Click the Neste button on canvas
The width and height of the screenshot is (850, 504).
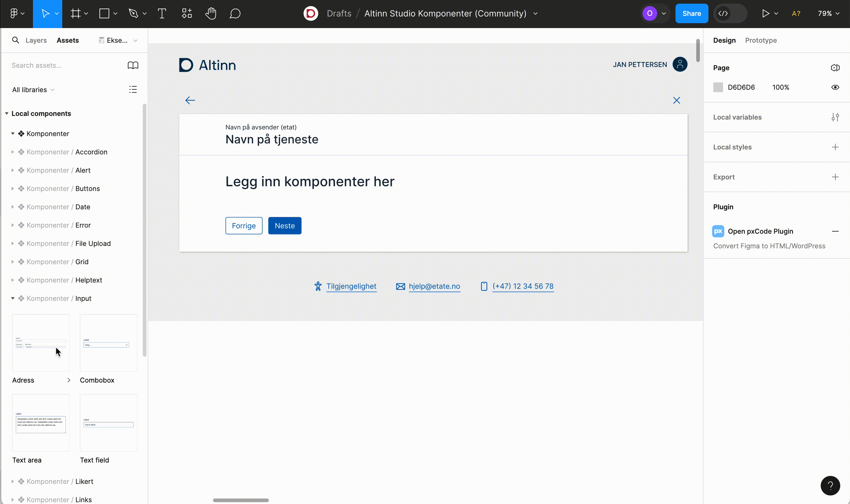tap(285, 226)
